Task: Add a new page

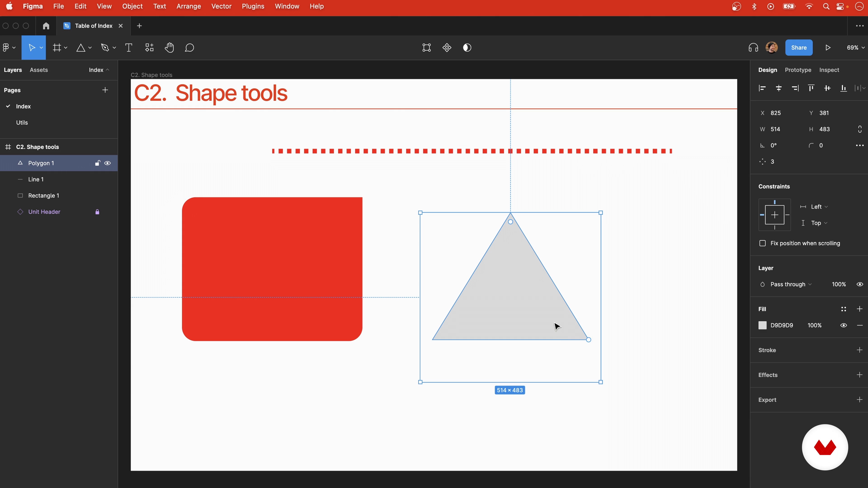Action: click(x=105, y=90)
